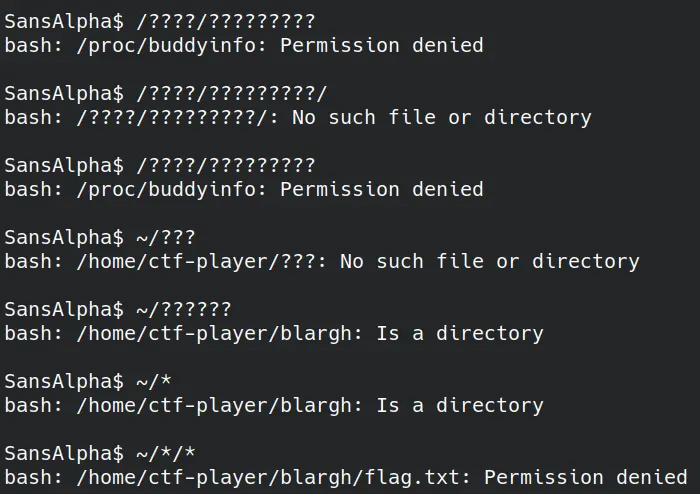Click the ~/* command after the prompt
Image resolution: width=700 pixels, height=494 pixels.
click(154, 381)
